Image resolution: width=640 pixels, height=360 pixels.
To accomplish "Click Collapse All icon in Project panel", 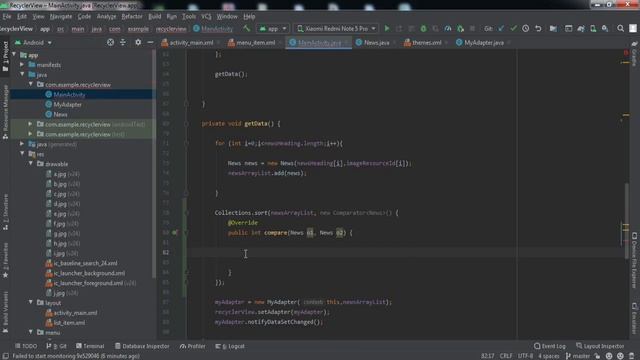I will 123,42.
